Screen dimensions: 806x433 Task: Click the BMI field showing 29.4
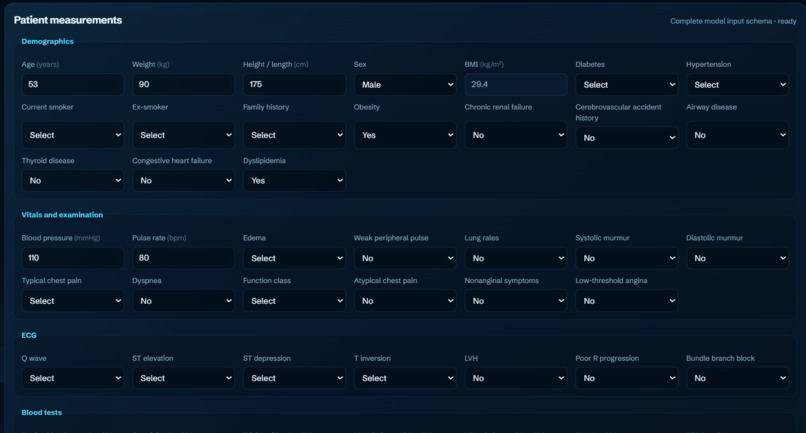point(516,84)
